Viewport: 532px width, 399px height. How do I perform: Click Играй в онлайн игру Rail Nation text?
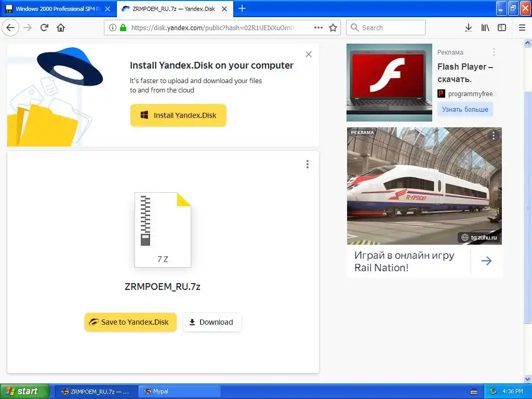click(x=404, y=262)
